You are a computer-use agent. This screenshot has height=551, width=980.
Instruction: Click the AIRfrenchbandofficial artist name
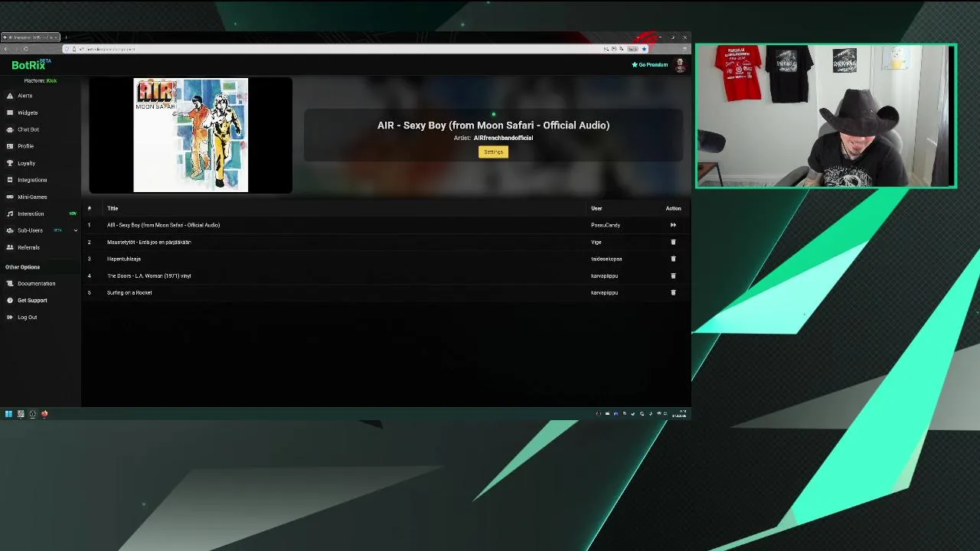point(503,138)
